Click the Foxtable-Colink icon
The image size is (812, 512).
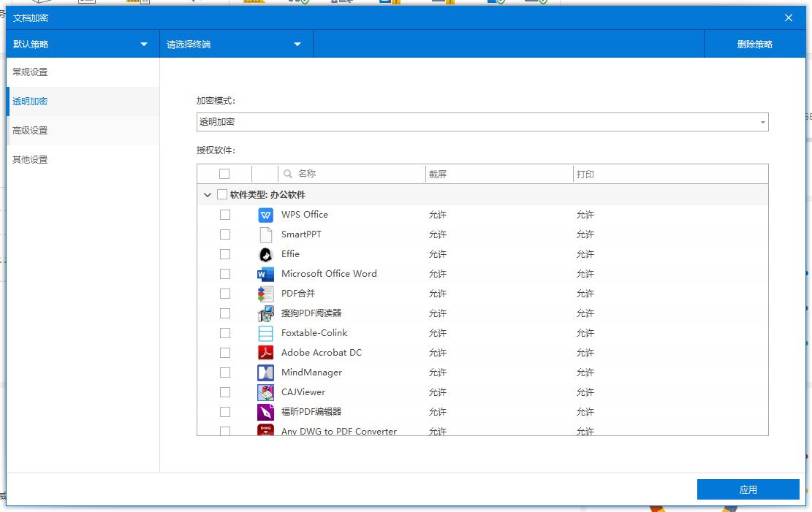(265, 333)
